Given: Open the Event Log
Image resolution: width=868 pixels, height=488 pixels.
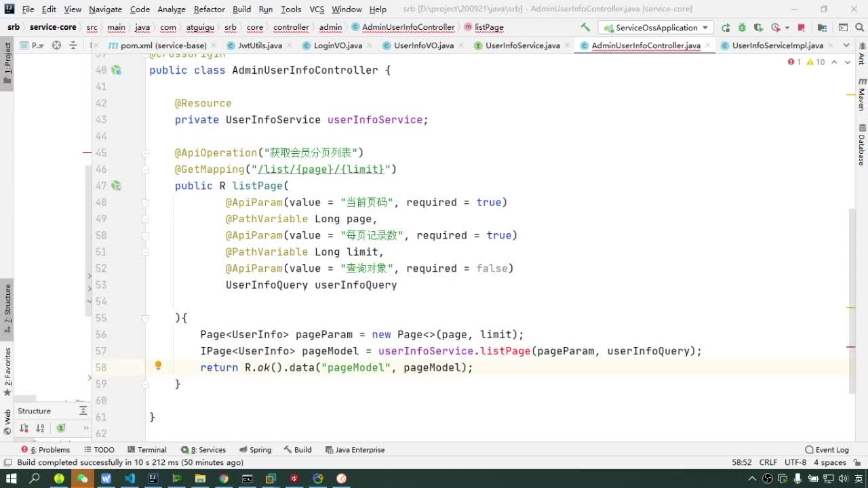Looking at the screenshot, I should (827, 449).
